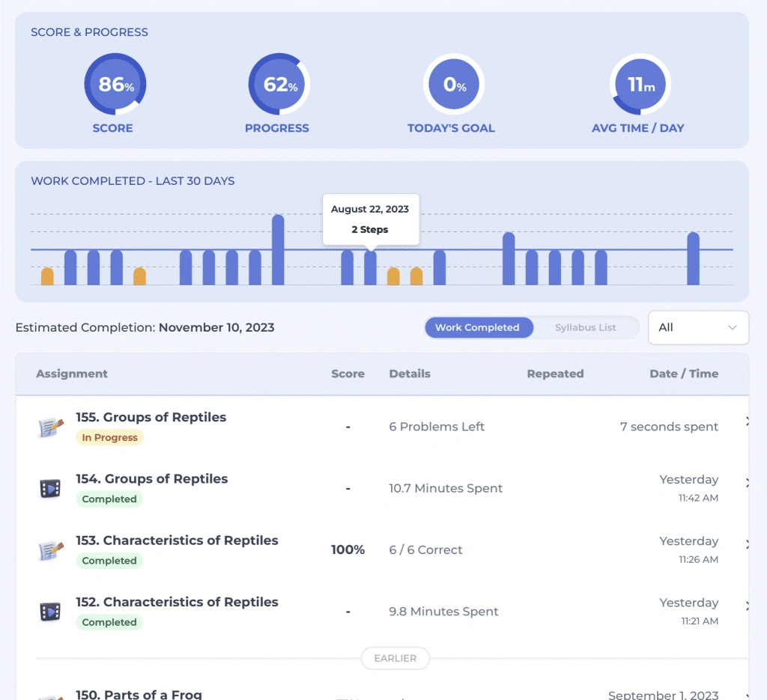Open the "All" filter dropdown

697,327
